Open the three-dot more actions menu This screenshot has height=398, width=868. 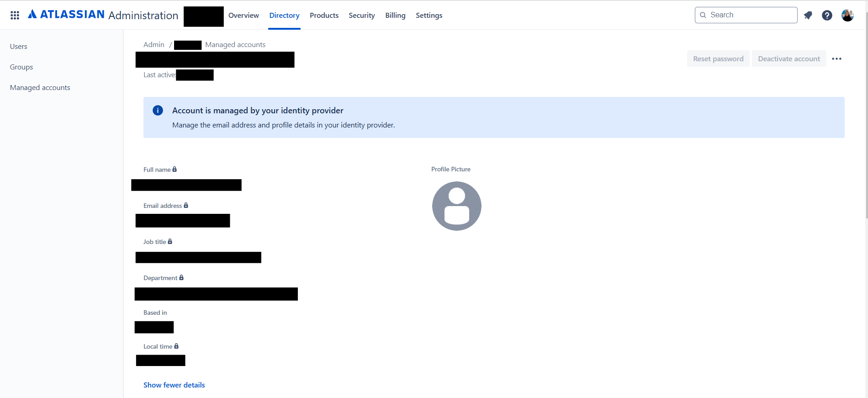[836, 58]
